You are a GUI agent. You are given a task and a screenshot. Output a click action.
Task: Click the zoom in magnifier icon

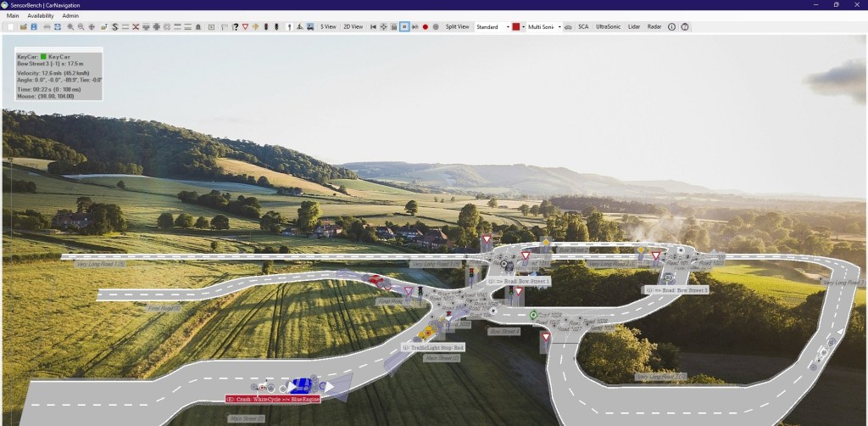(70, 27)
